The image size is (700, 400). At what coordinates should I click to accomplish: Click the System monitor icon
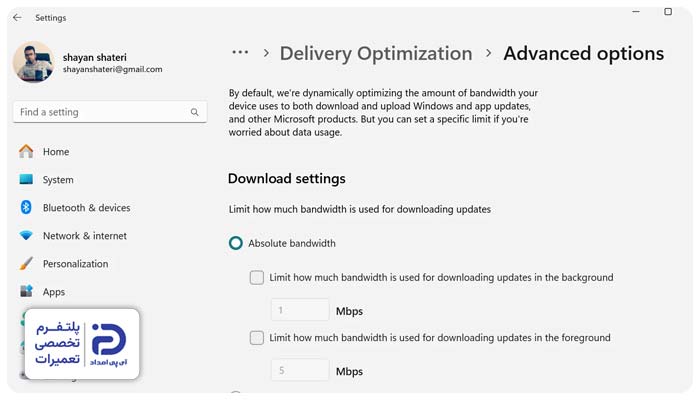pyautogui.click(x=26, y=179)
